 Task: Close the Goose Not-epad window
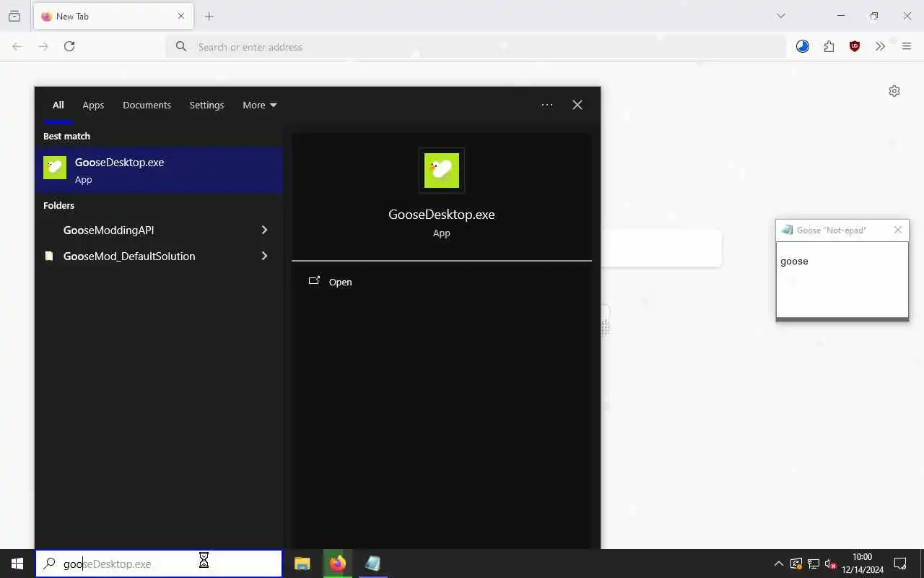tap(898, 230)
